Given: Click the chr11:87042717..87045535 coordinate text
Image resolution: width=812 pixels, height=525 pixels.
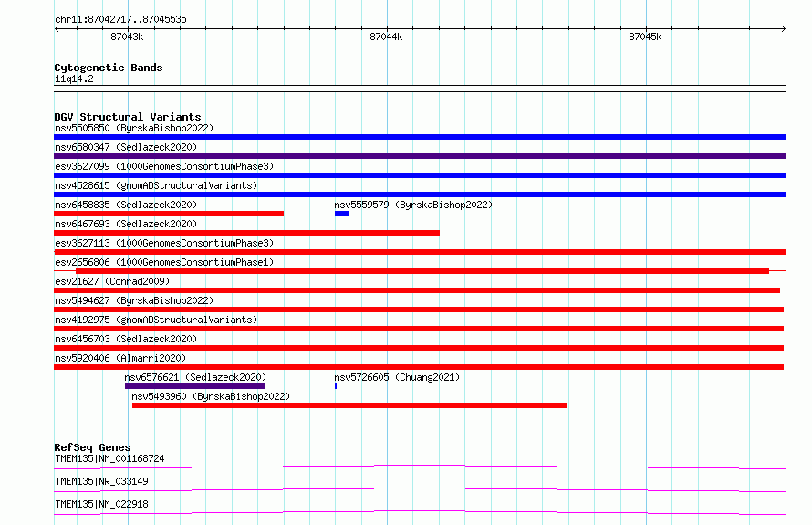Looking at the screenshot, I should (120, 20).
